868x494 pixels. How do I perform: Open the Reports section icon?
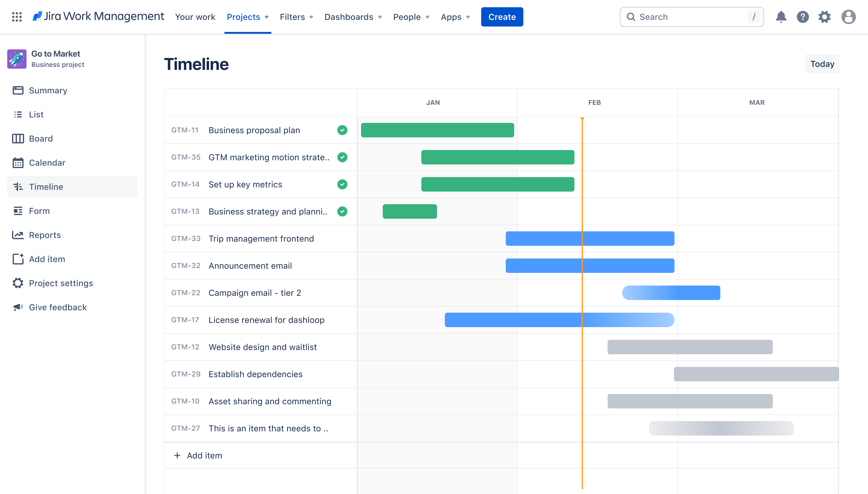click(x=18, y=234)
